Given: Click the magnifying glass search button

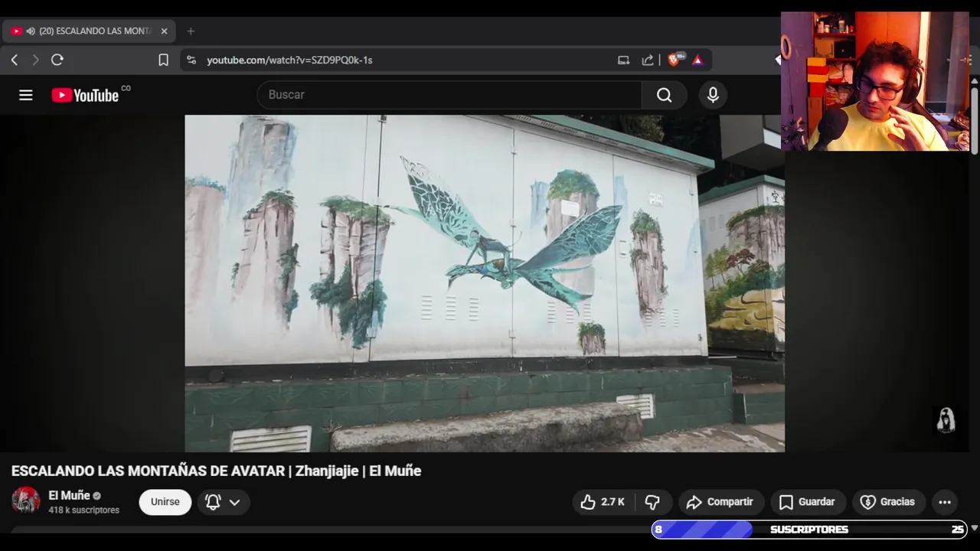Looking at the screenshot, I should (664, 95).
